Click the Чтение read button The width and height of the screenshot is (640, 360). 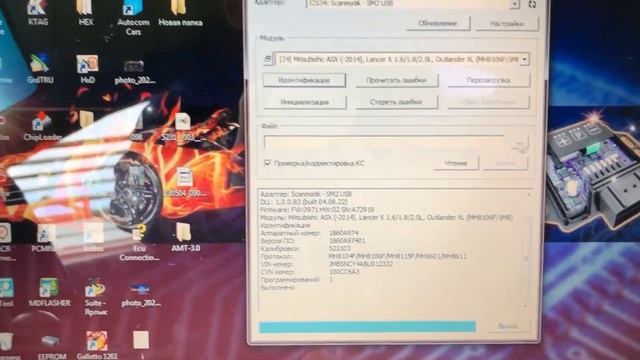click(x=456, y=163)
